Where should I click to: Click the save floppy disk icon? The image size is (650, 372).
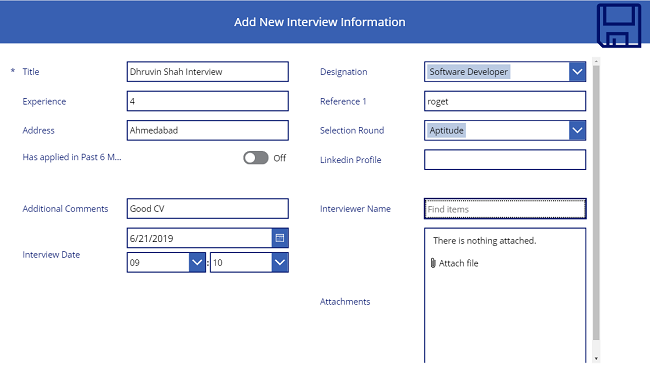pyautogui.click(x=619, y=25)
